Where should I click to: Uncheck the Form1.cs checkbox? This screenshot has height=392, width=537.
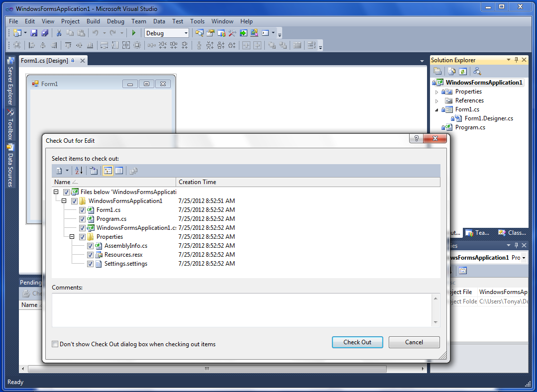coord(82,210)
